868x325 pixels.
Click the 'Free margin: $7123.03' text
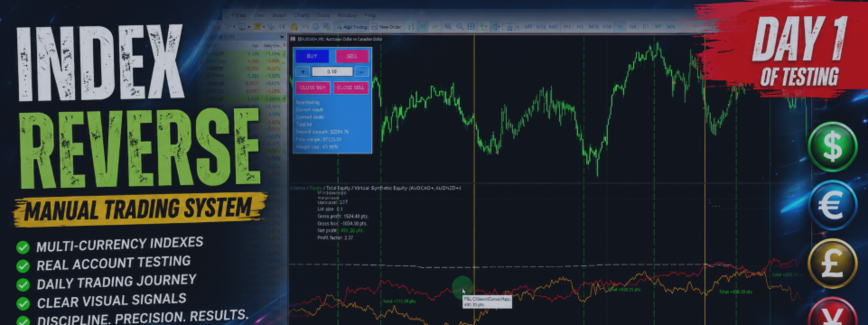[x=318, y=139]
